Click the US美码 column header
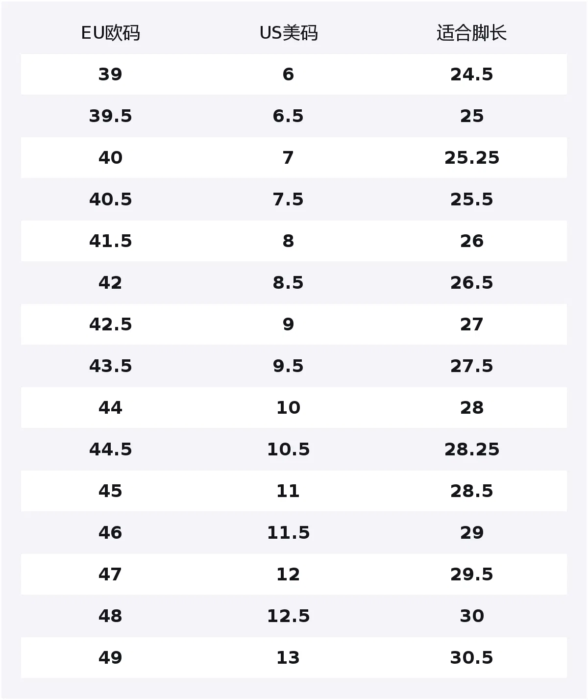 click(x=288, y=33)
